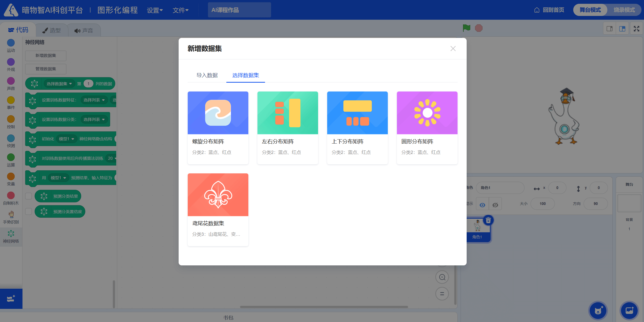The height and width of the screenshot is (322, 644).
Task: Expand 模型1 dropdown in 预测结果 block
Action: [58, 178]
